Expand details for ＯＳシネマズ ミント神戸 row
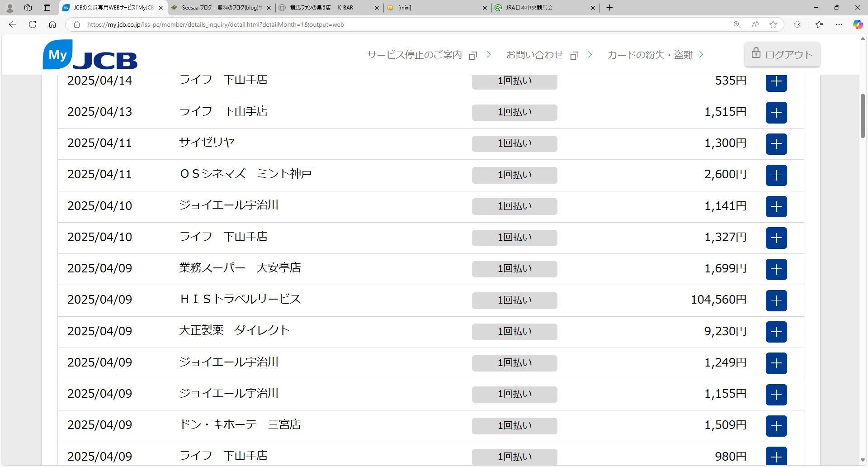 (x=776, y=175)
